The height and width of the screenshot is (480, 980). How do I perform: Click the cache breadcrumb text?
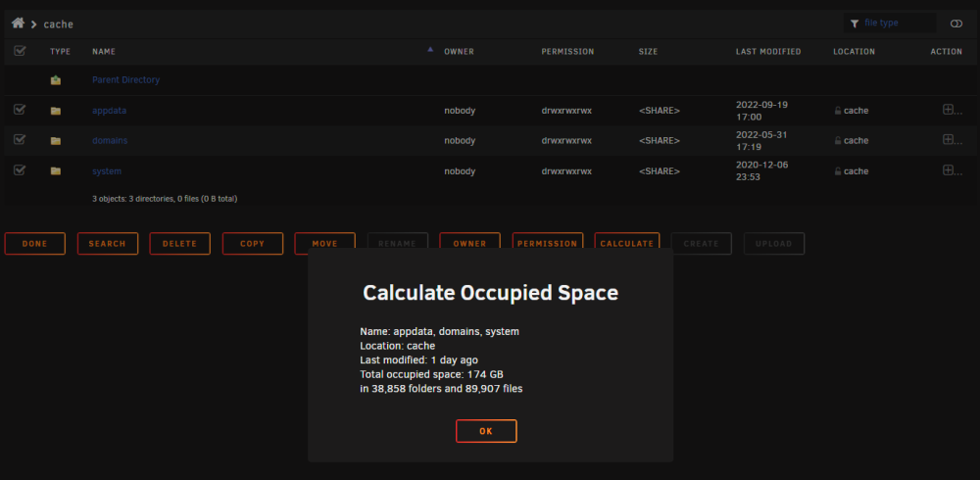(x=59, y=24)
